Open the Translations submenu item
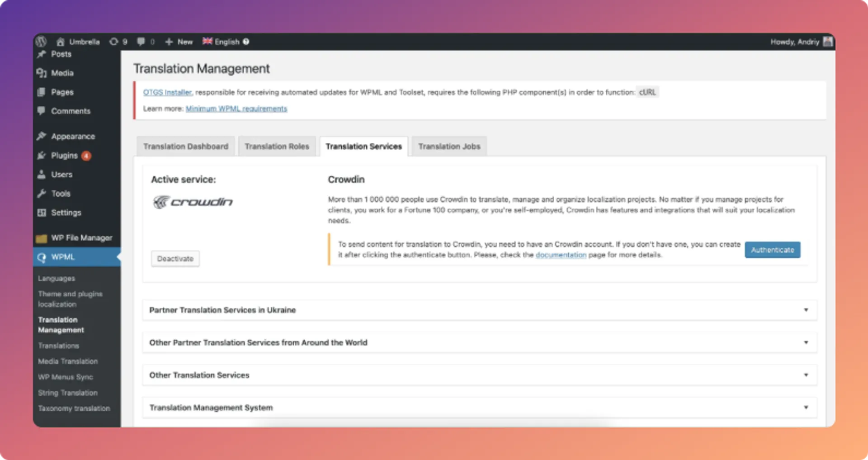868x460 pixels. pyautogui.click(x=59, y=346)
